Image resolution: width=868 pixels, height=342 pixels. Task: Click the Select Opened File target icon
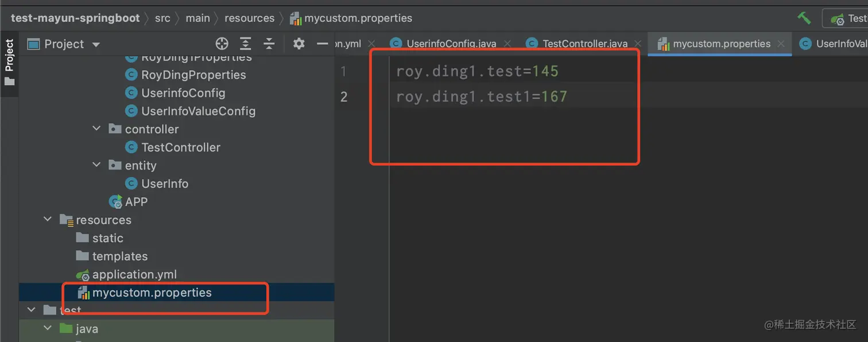tap(222, 44)
